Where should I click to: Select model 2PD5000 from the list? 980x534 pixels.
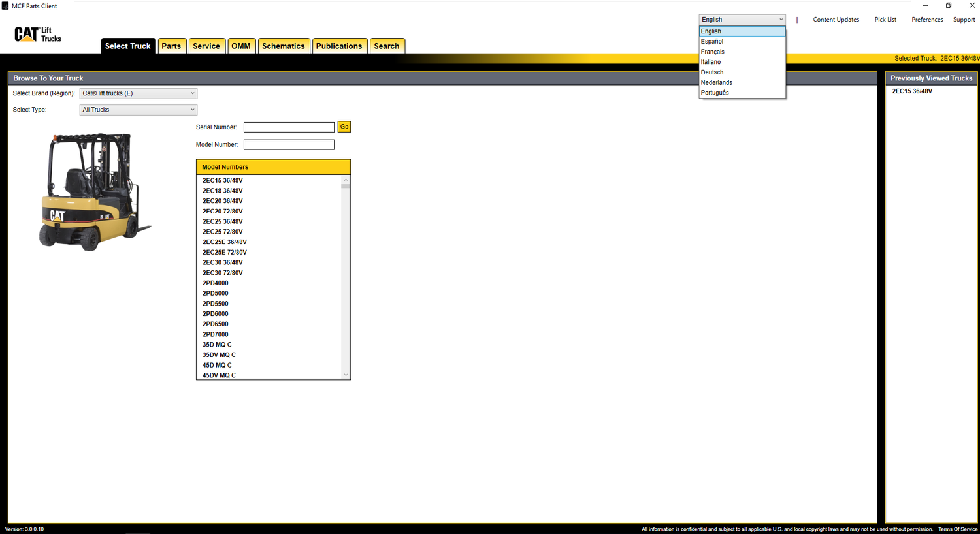click(216, 293)
